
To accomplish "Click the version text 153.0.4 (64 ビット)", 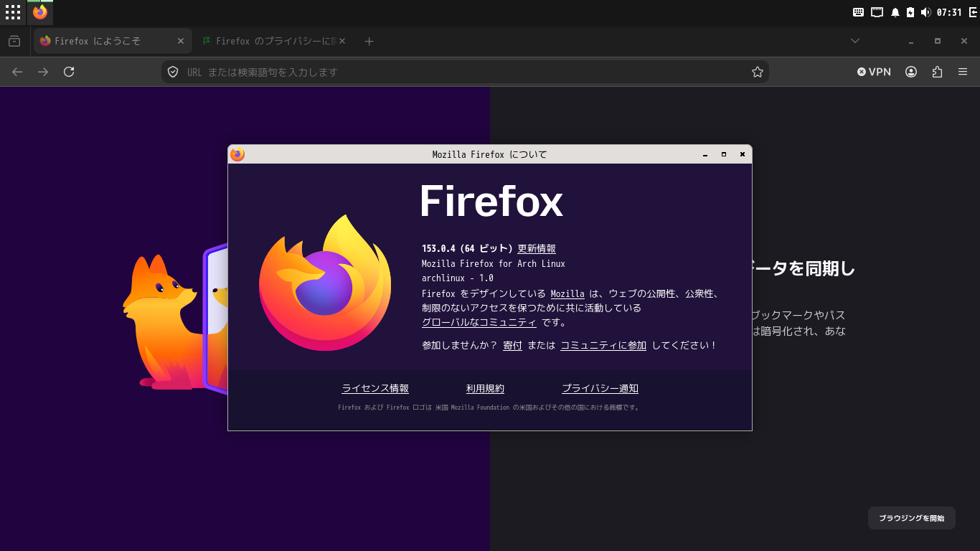I will (x=467, y=249).
